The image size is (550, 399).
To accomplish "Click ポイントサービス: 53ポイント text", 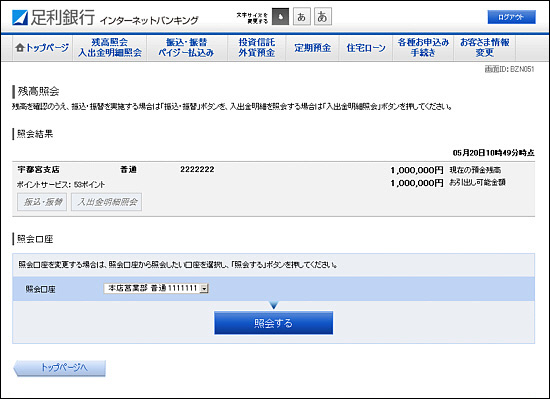I will coord(61,184).
